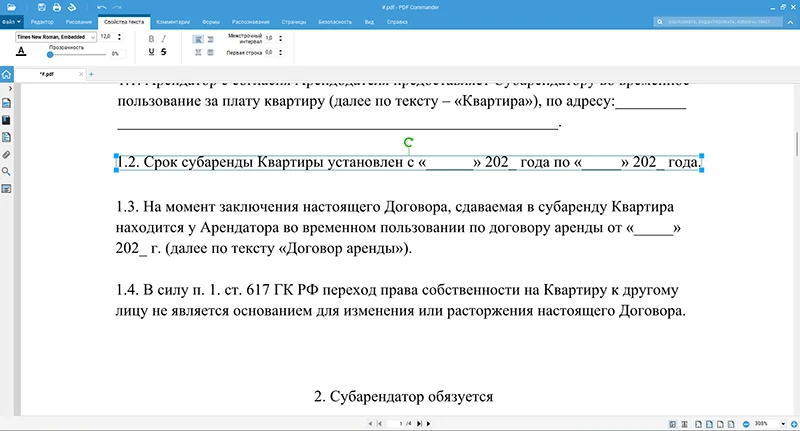This screenshot has width=800, height=431.
Task: Click the Межстрочный интервал value field
Action: (270, 38)
